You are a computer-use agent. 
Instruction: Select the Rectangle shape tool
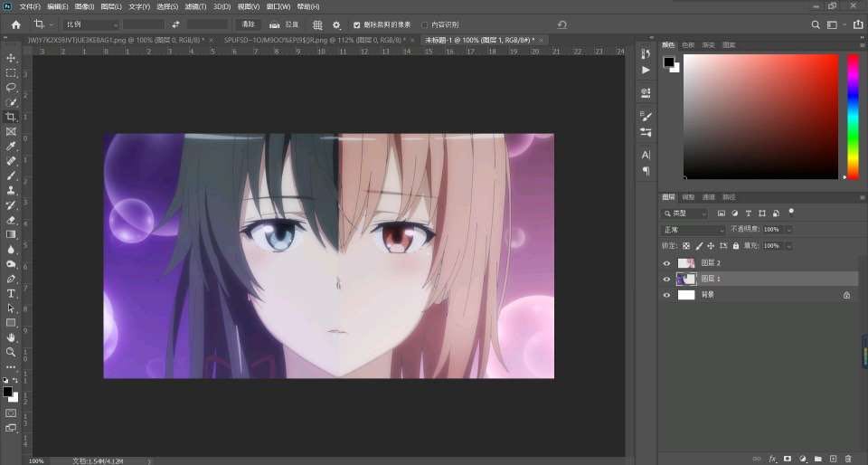pyautogui.click(x=11, y=323)
